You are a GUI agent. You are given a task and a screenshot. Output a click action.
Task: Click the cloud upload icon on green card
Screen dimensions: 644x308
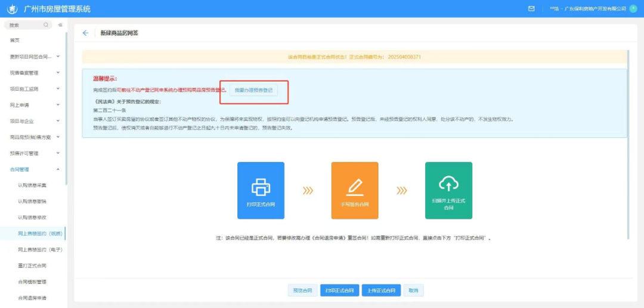point(448,184)
